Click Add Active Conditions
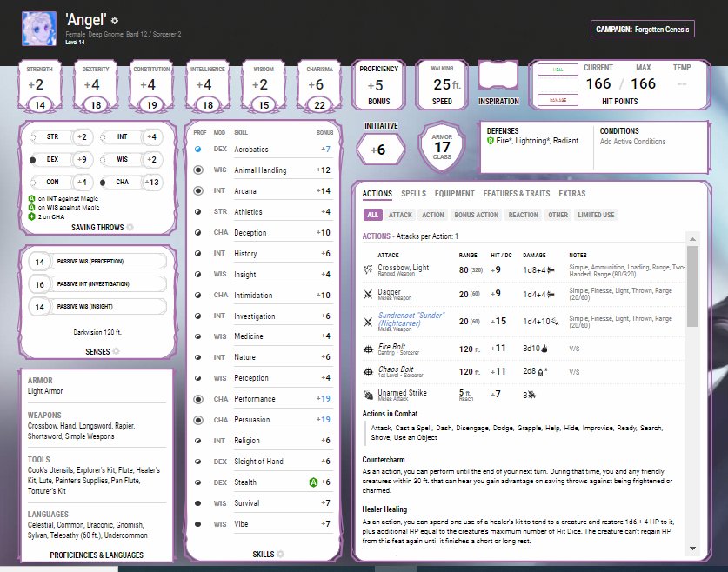 tap(632, 142)
